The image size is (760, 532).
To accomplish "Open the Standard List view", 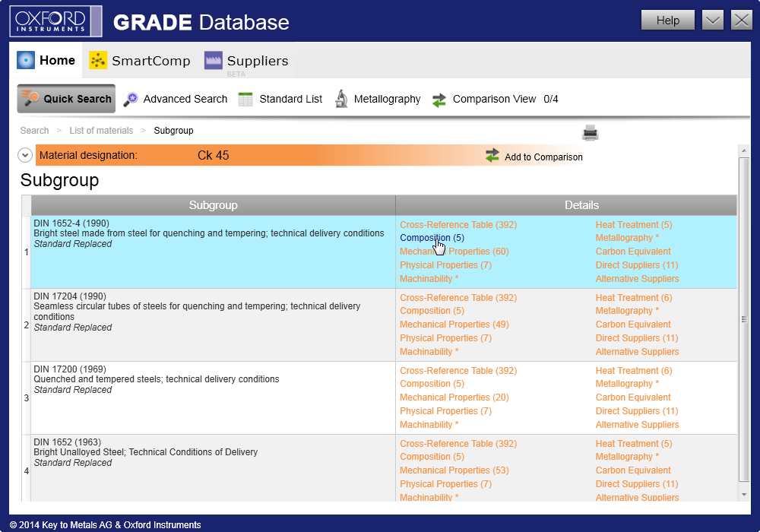I will 280,99.
